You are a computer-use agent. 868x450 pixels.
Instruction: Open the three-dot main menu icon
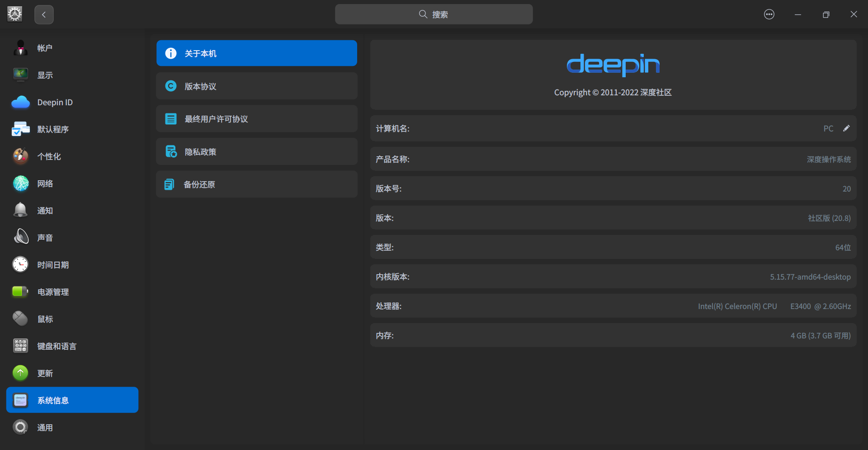pos(769,14)
